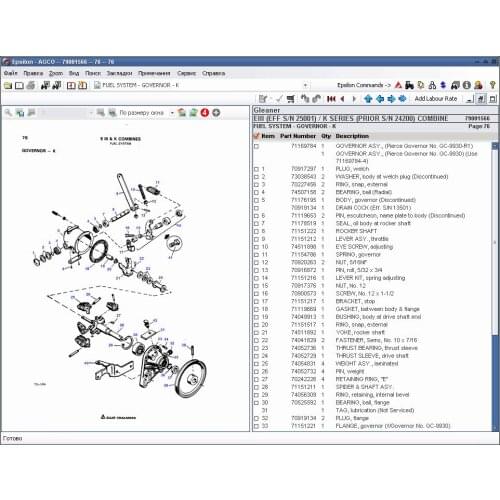The width and height of the screenshot is (500, 500).
Task: Click the blue left arrow navigation icon
Action: 380,99
